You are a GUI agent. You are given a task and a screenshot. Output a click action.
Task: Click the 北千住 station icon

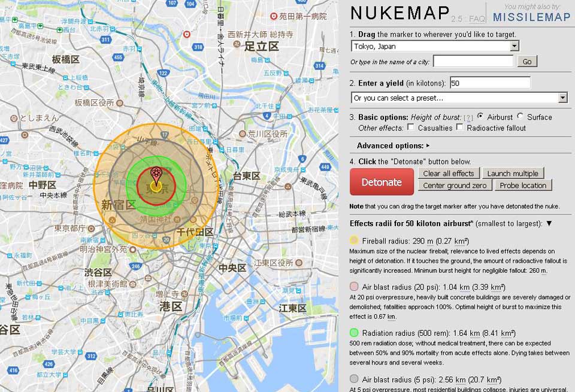(277, 106)
